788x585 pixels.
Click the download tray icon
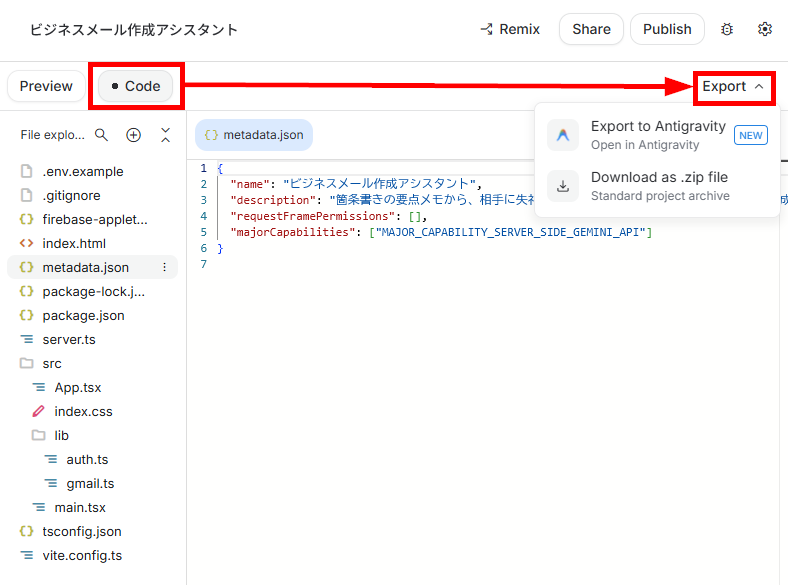point(563,186)
